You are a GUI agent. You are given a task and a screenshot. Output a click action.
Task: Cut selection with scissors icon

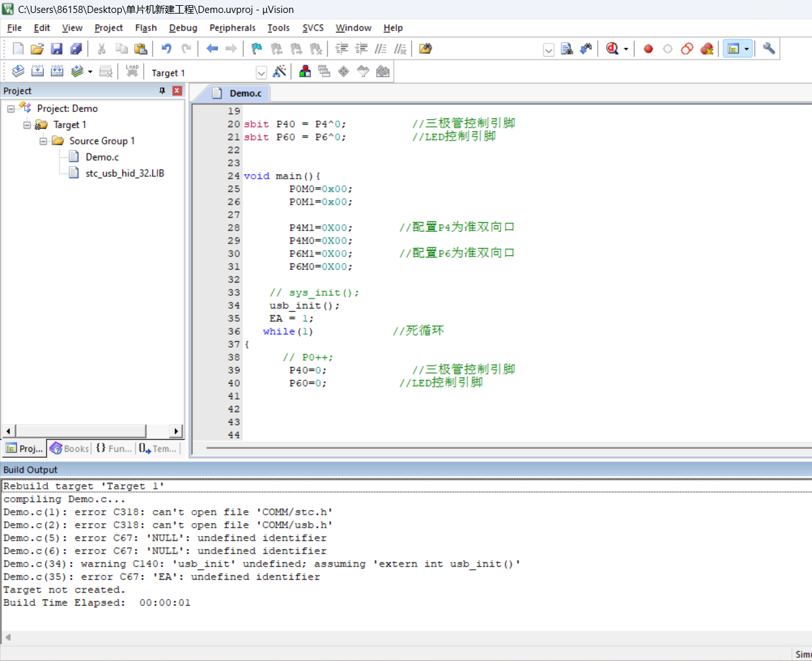click(x=102, y=49)
